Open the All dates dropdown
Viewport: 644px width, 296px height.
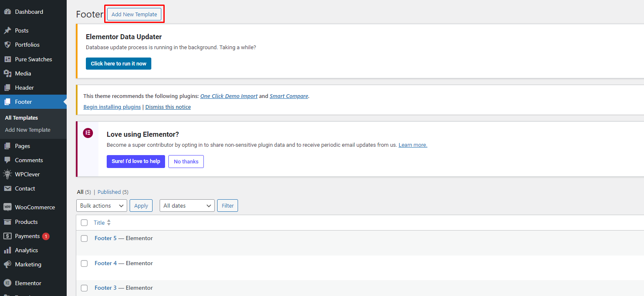tap(187, 206)
